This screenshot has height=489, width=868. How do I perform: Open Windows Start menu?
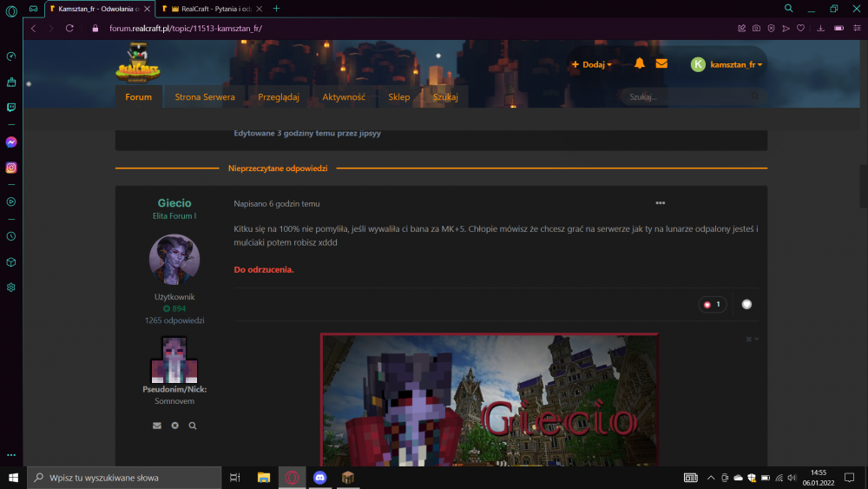[13, 478]
